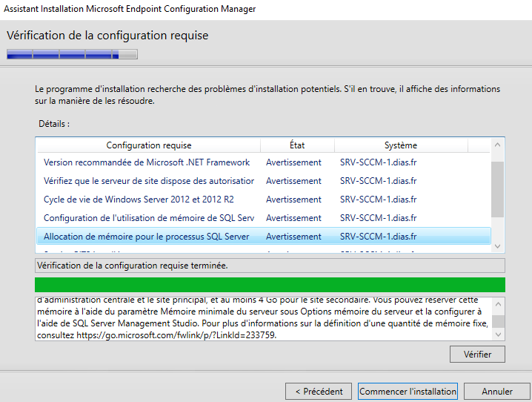Click the blue wizard step progress indicator
The height and width of the screenshot is (402, 532).
pyautogui.click(x=72, y=54)
